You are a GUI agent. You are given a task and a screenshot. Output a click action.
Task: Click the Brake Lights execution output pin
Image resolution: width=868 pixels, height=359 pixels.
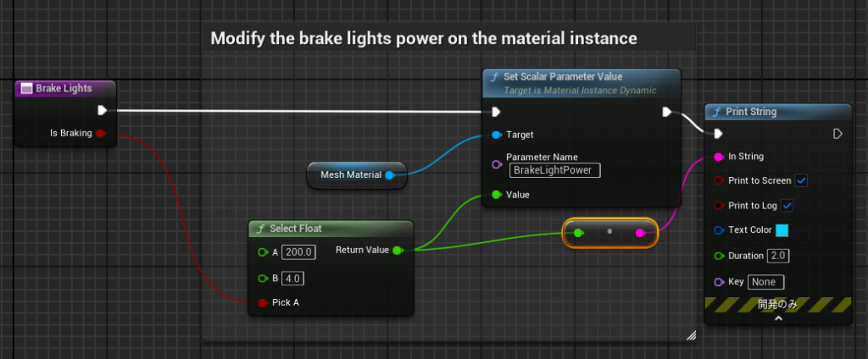[x=102, y=110]
